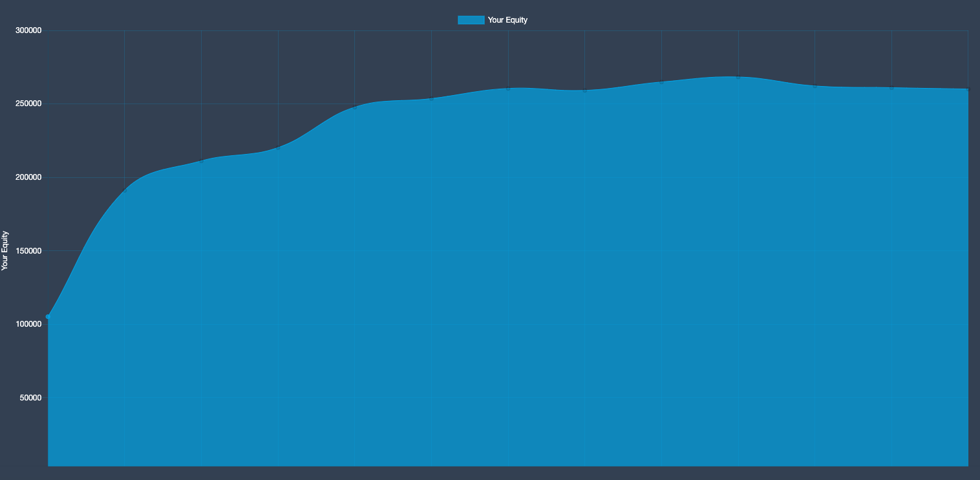Click the 50000 y-axis label
This screenshot has width=980, height=480.
(x=30, y=398)
